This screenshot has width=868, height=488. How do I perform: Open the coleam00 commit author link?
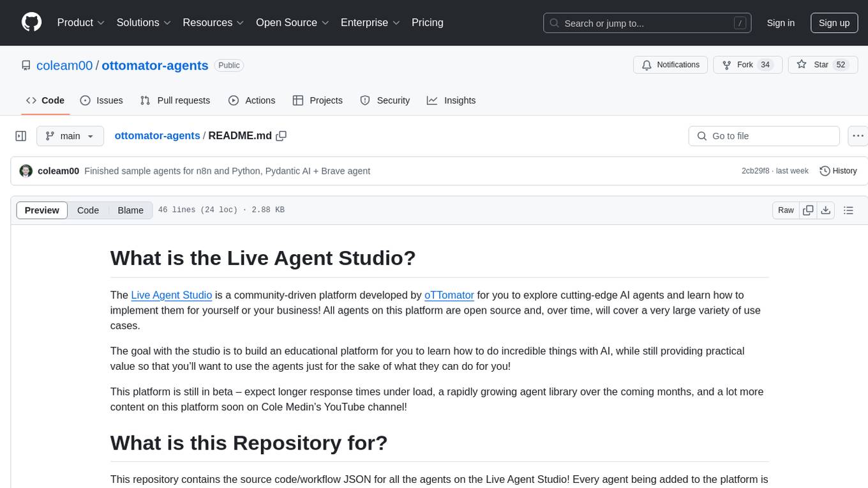click(x=59, y=171)
